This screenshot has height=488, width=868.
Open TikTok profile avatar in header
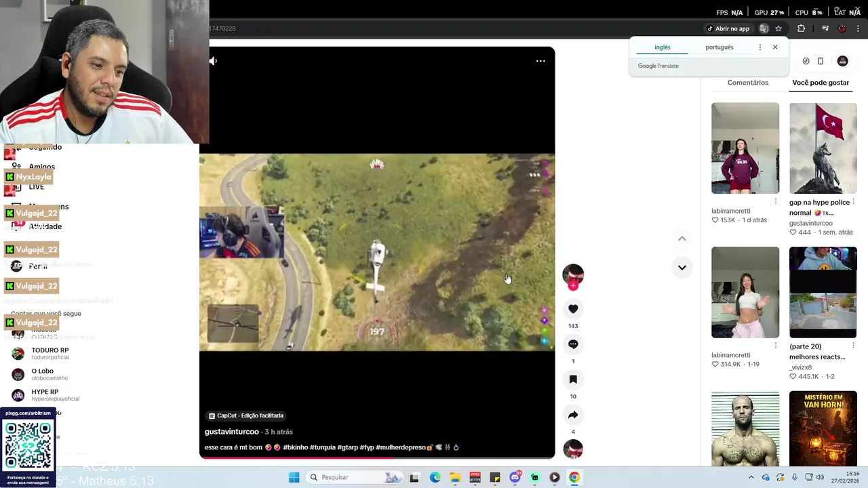click(x=842, y=61)
